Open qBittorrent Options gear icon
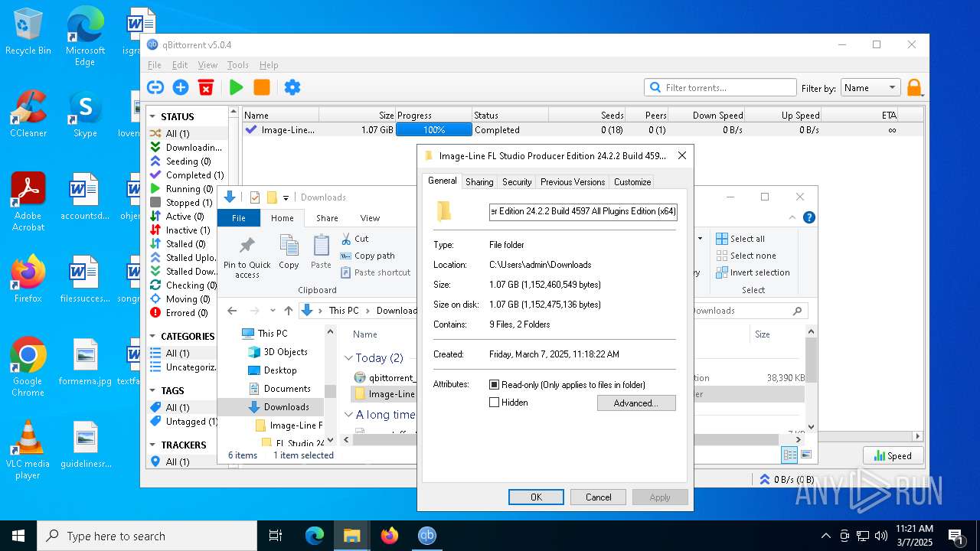The image size is (980, 551). coord(292,87)
